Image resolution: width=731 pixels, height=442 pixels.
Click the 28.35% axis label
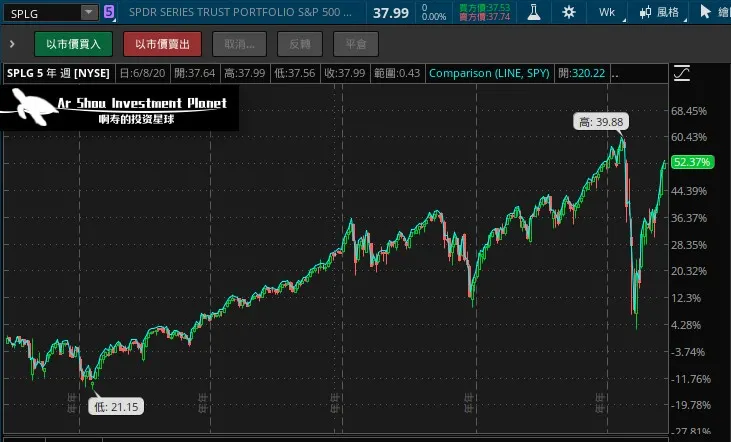coord(689,245)
